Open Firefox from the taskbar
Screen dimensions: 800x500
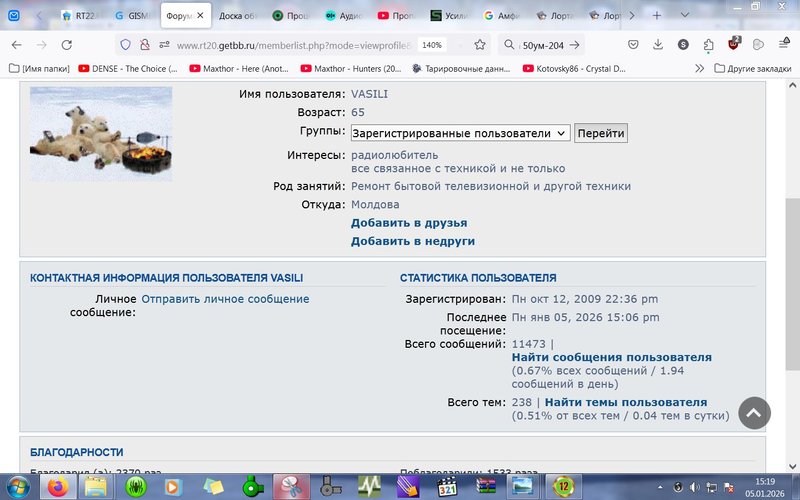[x=58, y=487]
